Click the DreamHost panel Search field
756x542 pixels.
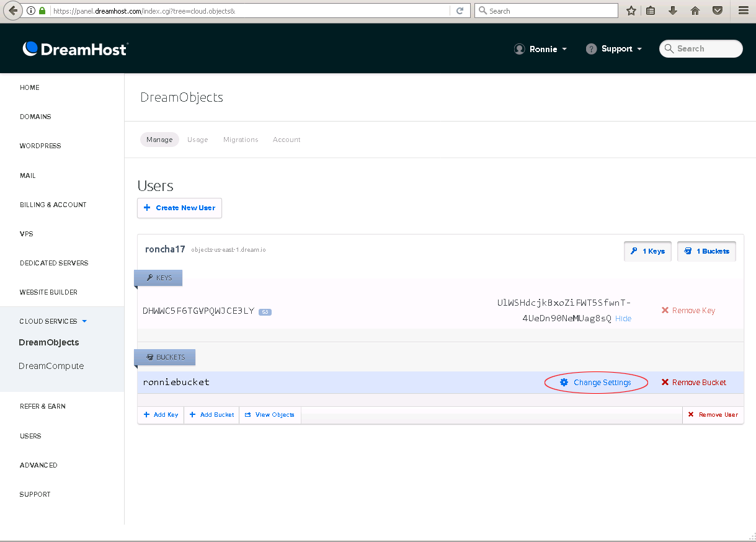701,49
